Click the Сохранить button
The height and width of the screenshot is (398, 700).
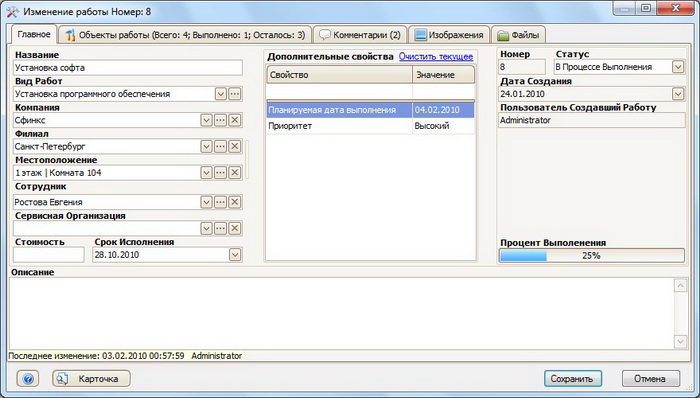pyautogui.click(x=573, y=379)
